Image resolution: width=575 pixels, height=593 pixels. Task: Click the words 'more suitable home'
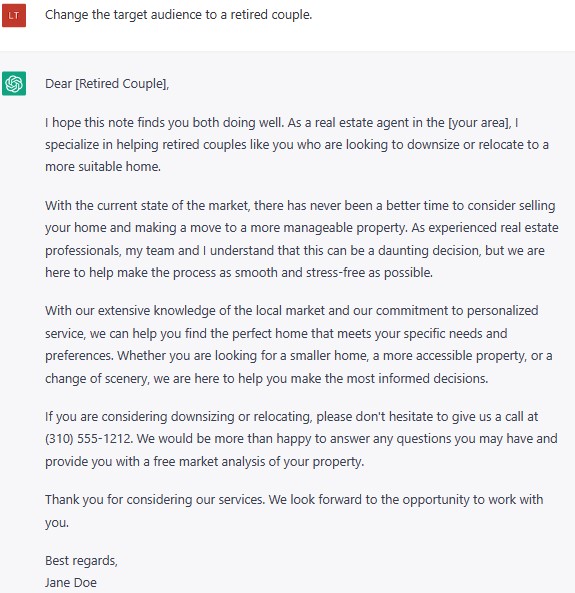(x=102, y=167)
